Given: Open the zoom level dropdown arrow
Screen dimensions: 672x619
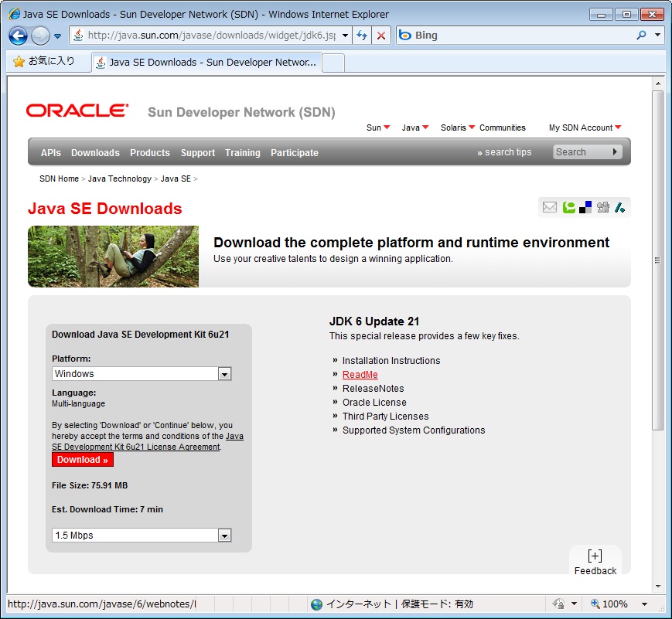Looking at the screenshot, I should point(644,604).
